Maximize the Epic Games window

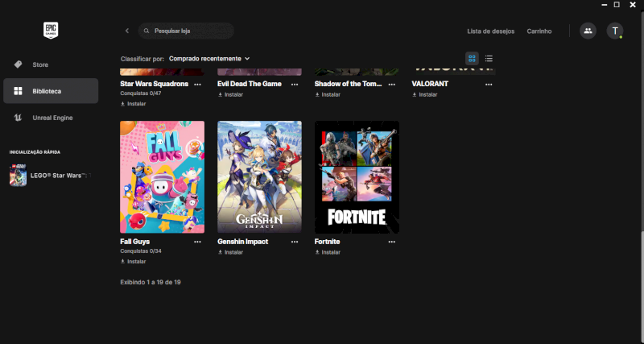click(x=617, y=5)
